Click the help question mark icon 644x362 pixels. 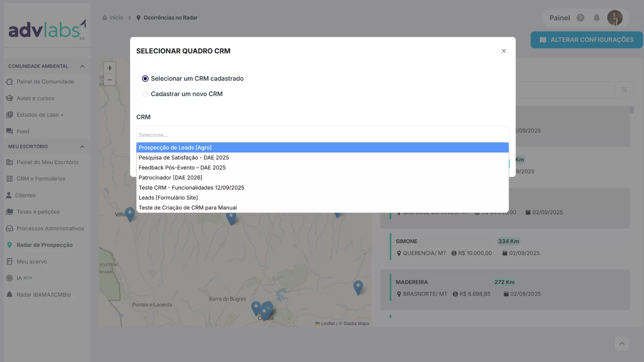tap(580, 18)
